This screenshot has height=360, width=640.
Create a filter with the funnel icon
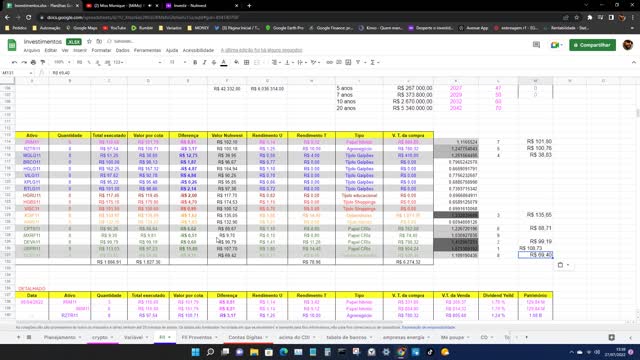(x=358, y=62)
